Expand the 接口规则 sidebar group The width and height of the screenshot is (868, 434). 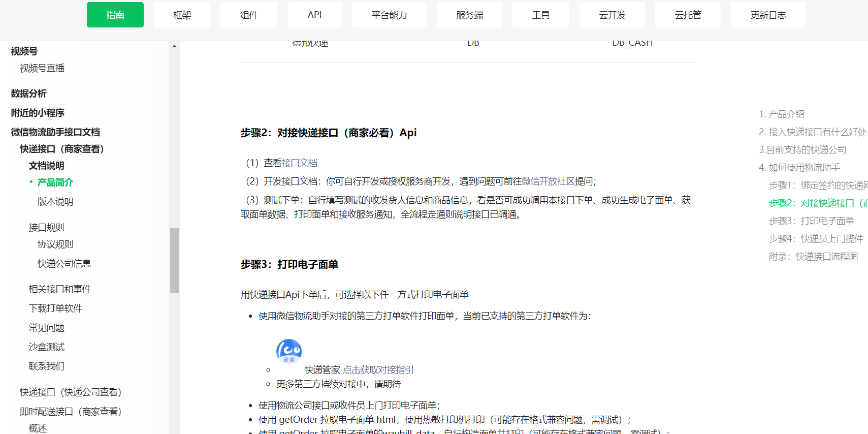click(x=46, y=228)
